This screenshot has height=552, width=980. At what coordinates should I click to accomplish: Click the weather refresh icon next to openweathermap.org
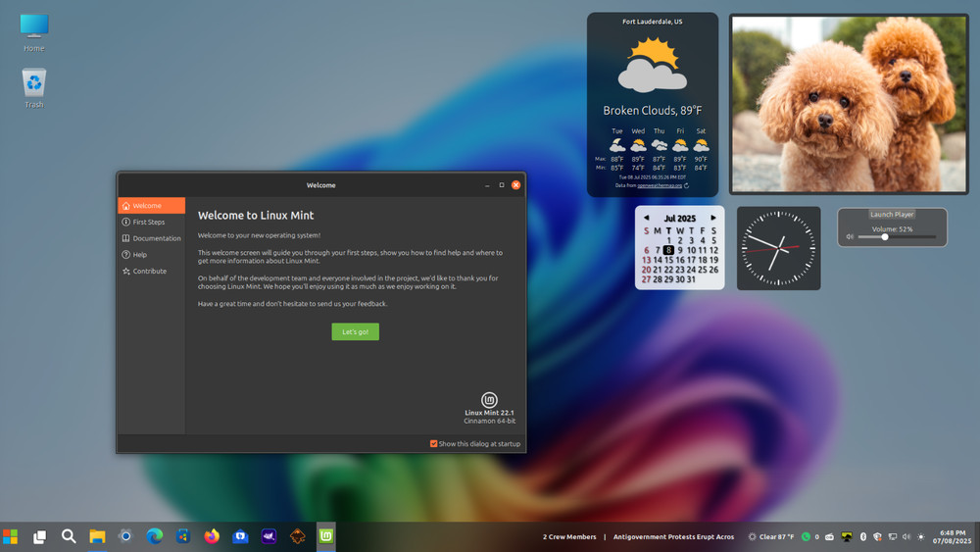point(686,185)
